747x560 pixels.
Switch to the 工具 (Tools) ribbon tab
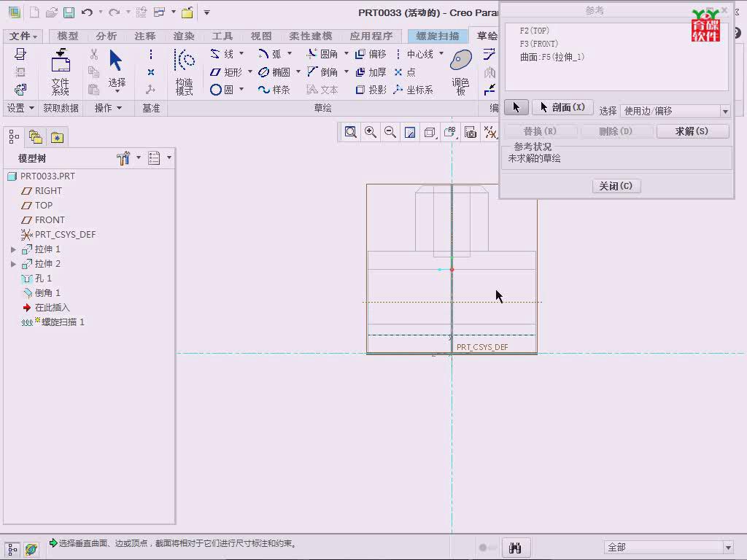(x=222, y=36)
